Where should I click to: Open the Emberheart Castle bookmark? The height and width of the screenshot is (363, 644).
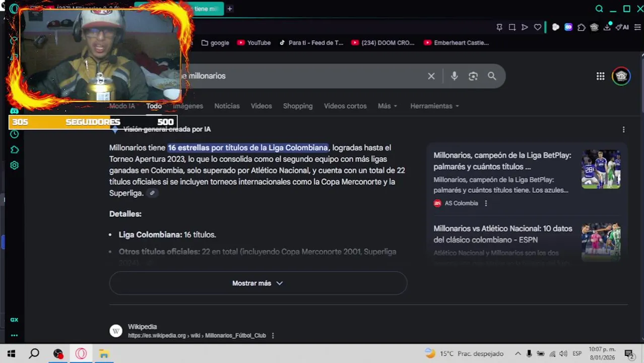click(x=457, y=43)
